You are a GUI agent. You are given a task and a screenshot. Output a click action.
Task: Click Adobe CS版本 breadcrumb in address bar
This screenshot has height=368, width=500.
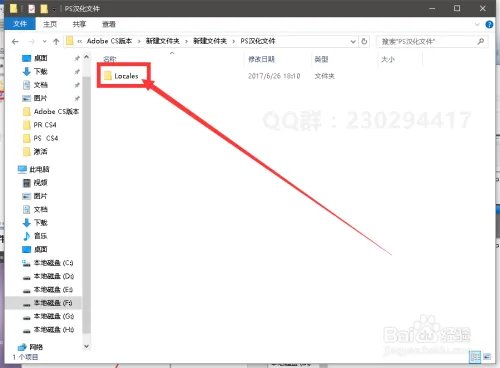click(x=109, y=41)
